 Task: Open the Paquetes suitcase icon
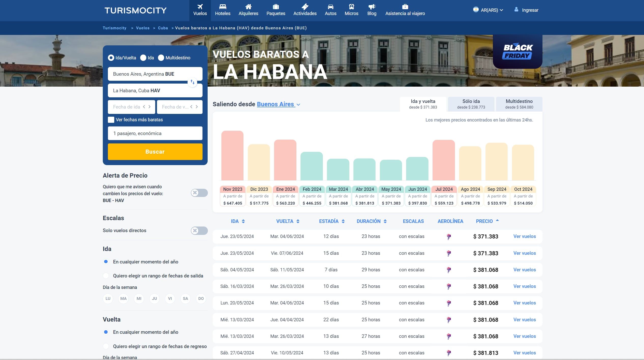pyautogui.click(x=276, y=7)
